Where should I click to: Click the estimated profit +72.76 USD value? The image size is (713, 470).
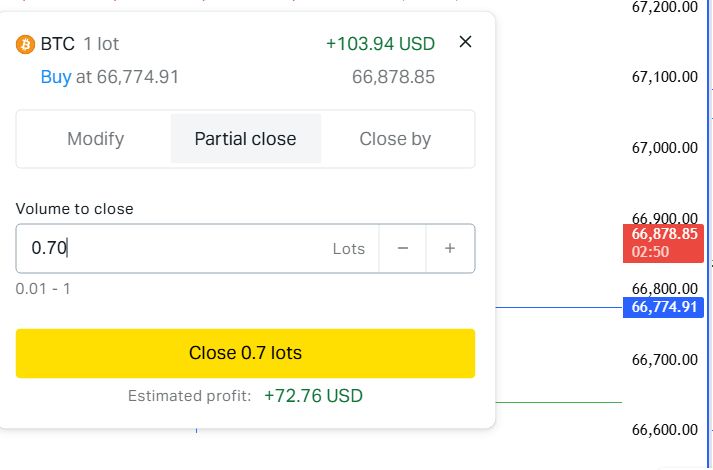[313, 396]
